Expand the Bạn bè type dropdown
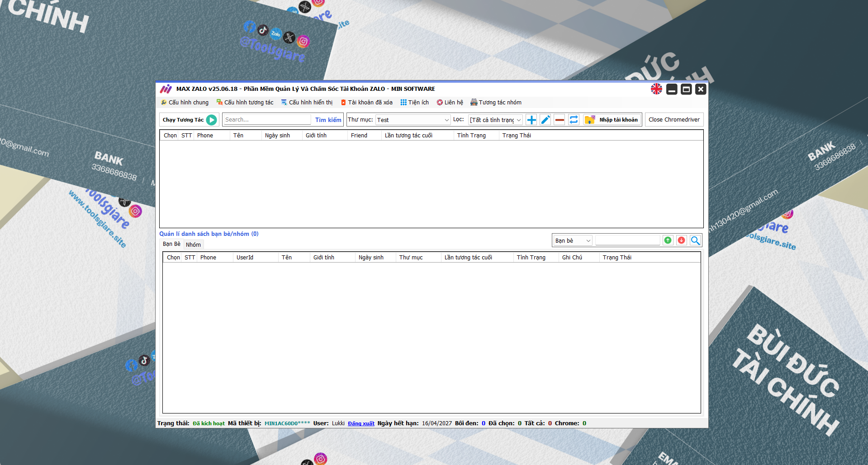 pyautogui.click(x=573, y=240)
